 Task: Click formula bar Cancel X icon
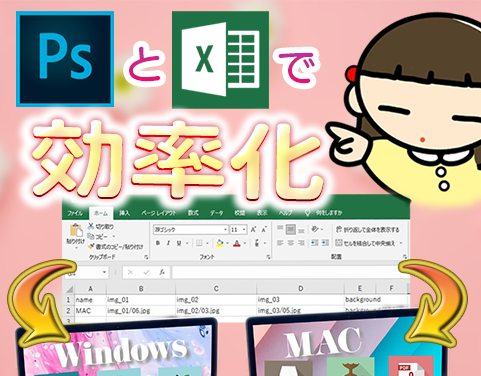pyautogui.click(x=130, y=272)
